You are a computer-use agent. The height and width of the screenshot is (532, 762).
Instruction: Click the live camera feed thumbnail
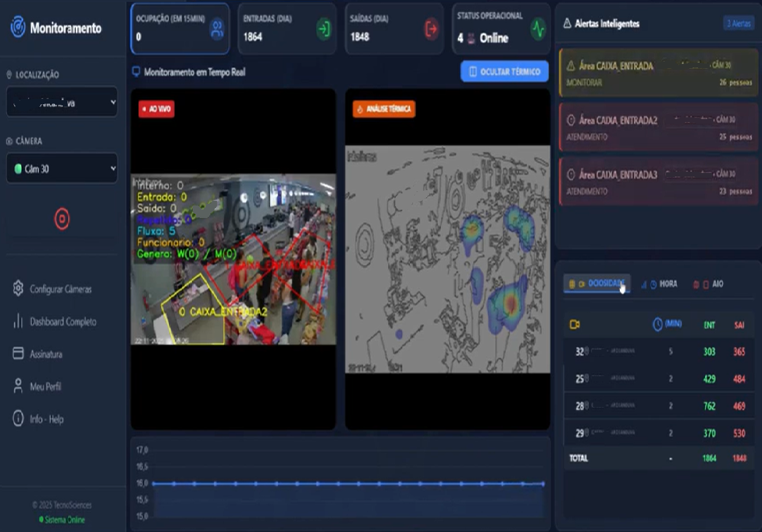[233, 259]
